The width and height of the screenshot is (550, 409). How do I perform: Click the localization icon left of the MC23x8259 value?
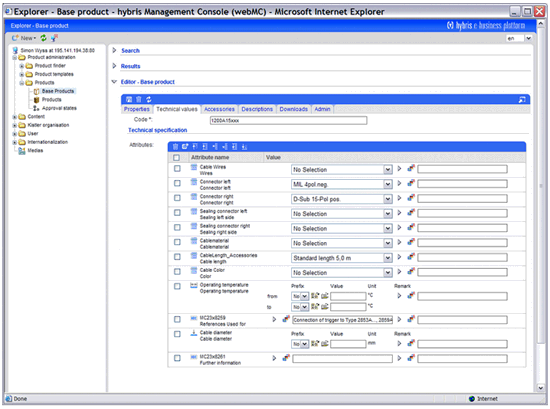tap(286, 319)
